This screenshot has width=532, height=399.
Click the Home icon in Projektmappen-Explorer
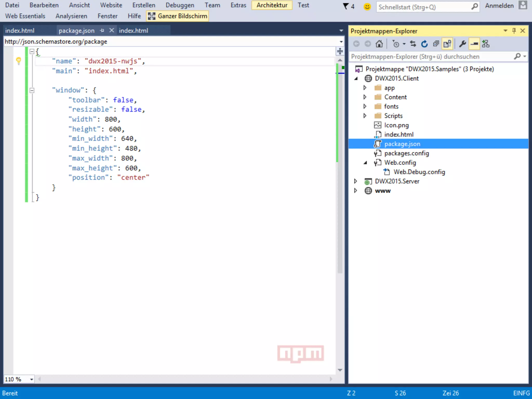pyautogui.click(x=379, y=44)
